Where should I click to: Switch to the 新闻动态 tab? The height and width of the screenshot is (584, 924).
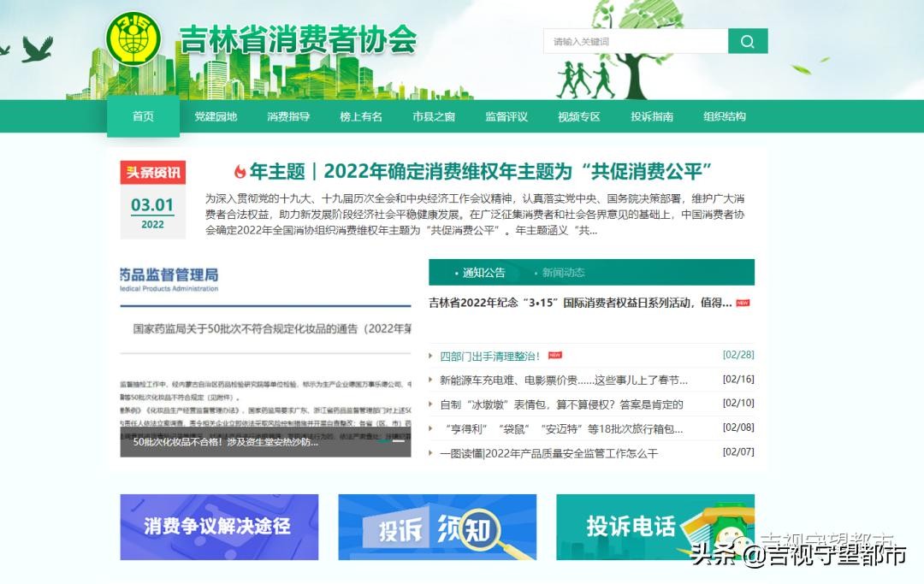click(563, 273)
